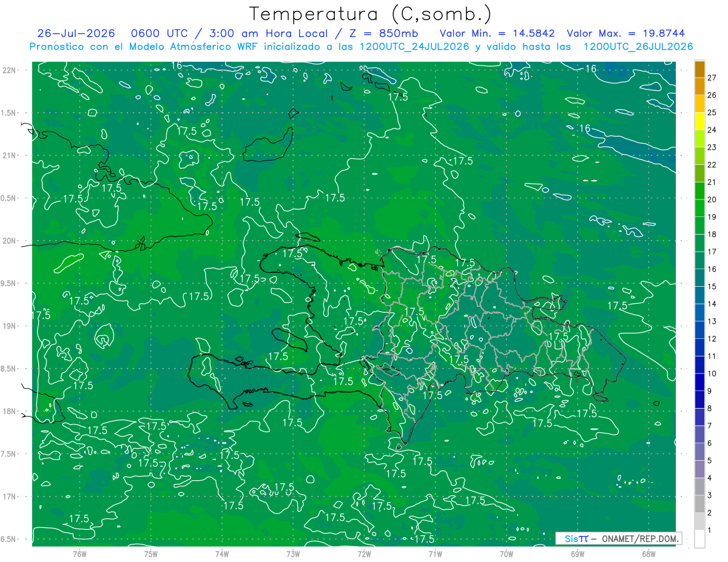The image size is (728, 562).
Task: Click the truncated latitude label '9.5N'
Action: tap(9, 283)
